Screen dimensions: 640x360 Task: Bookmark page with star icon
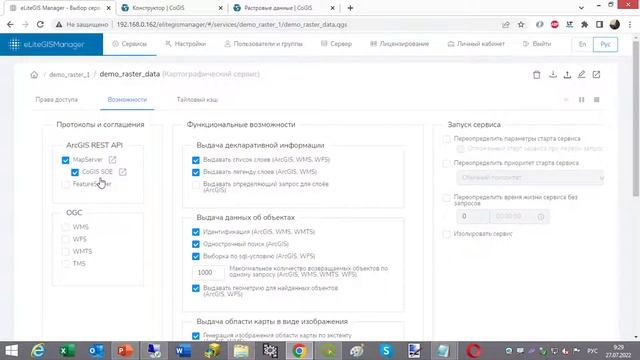click(x=521, y=24)
